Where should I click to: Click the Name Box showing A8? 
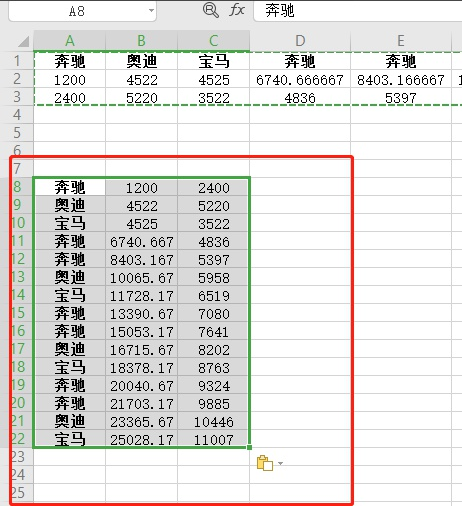coord(82,11)
